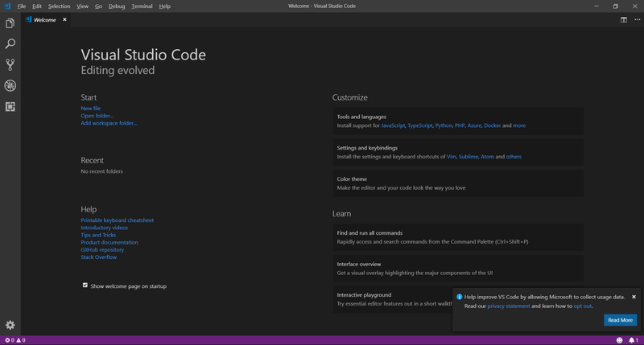The image size is (644, 345).
Task: Select the Welcome tab
Action: (x=41, y=19)
